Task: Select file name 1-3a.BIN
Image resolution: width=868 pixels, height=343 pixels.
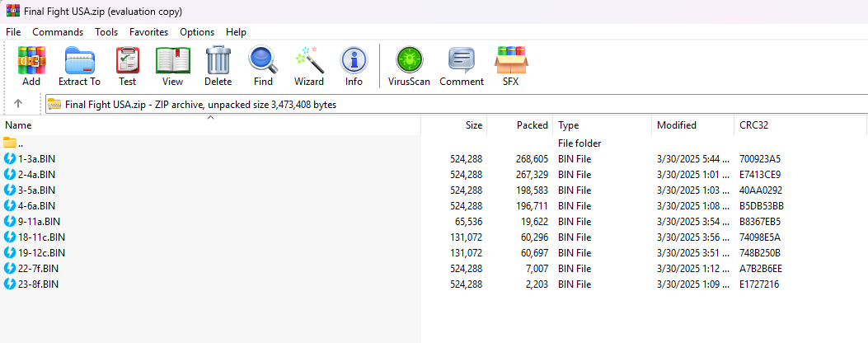Action: click(x=36, y=159)
